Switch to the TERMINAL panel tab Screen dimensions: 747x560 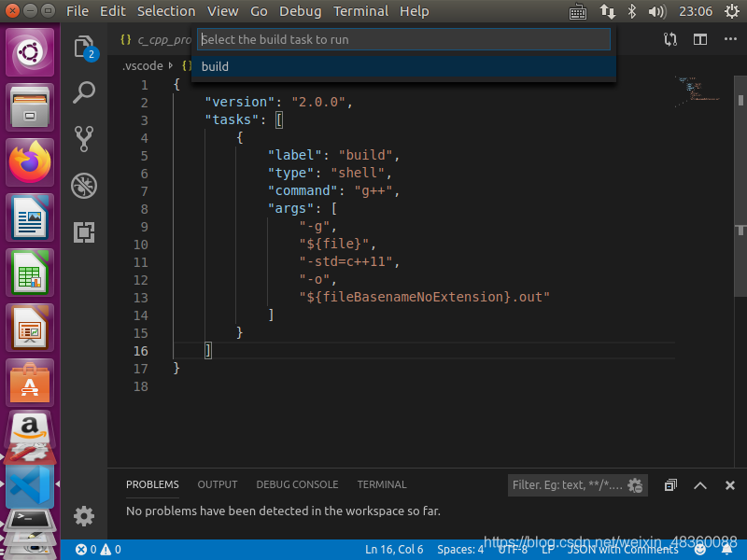382,484
